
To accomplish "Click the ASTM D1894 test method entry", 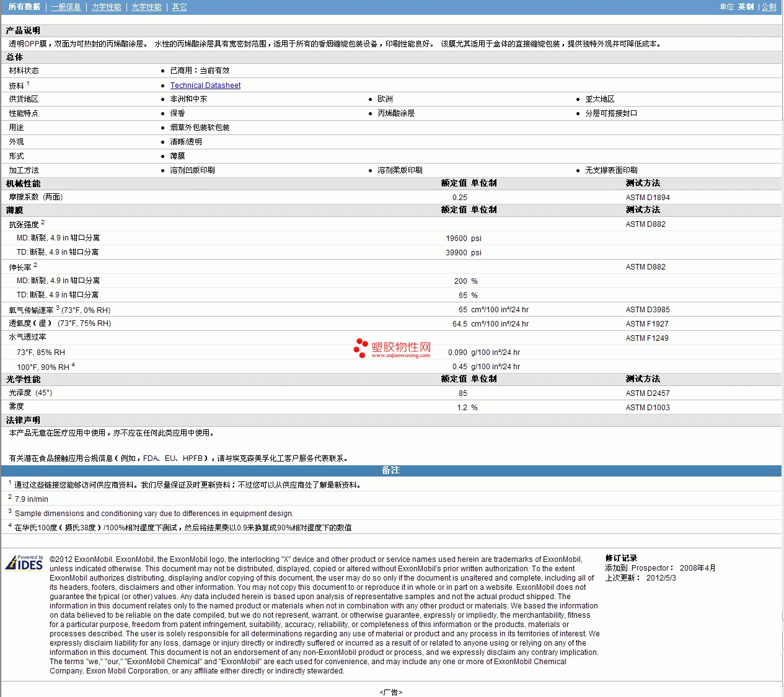I will click(x=648, y=198).
